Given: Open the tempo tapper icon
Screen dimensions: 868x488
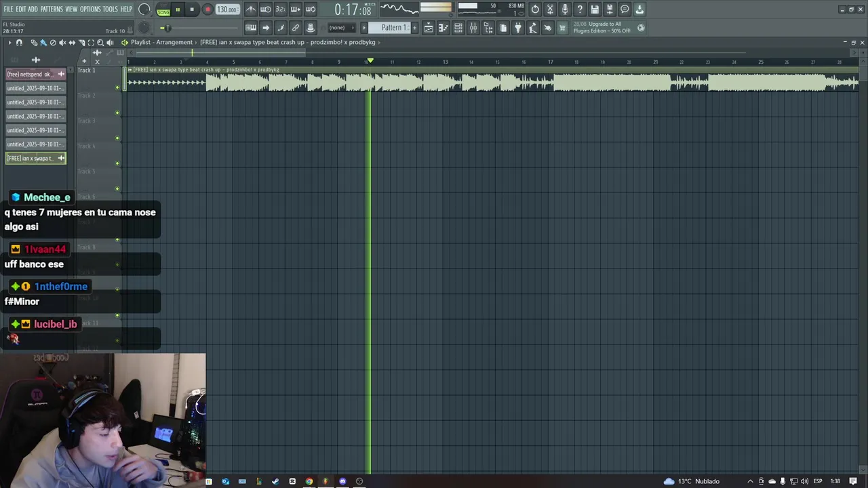Looking at the screenshot, I should point(533,28).
